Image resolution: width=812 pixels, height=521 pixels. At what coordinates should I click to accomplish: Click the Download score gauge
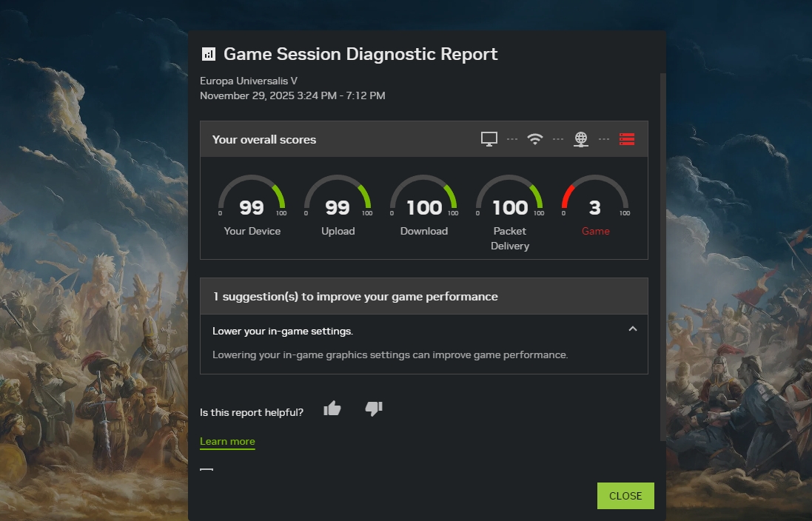pos(423,196)
